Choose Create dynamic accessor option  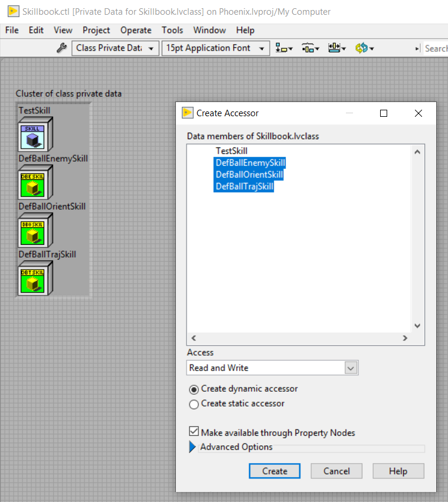pyautogui.click(x=194, y=389)
